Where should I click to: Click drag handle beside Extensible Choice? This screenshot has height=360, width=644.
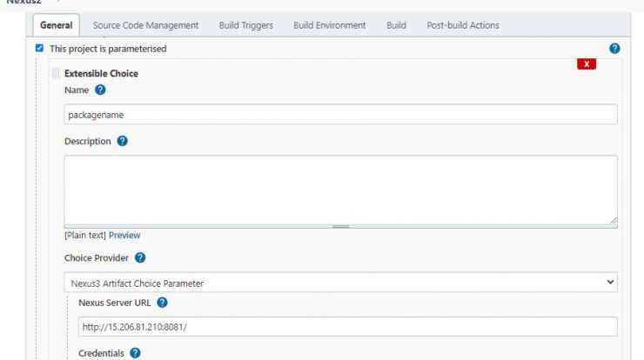56,73
